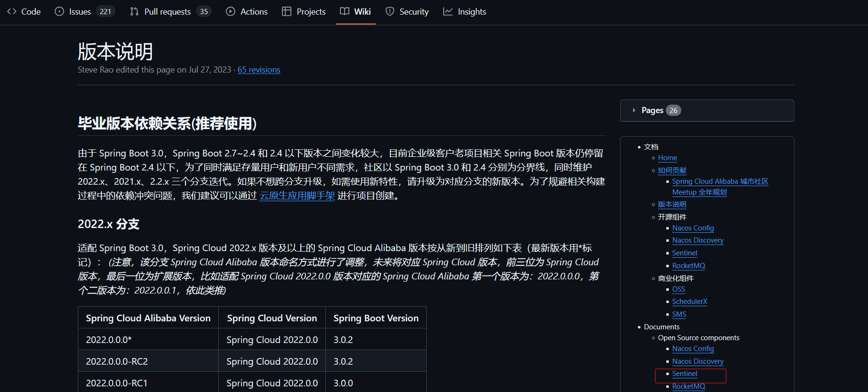
Task: Click the Code tab icon
Action: [12, 11]
